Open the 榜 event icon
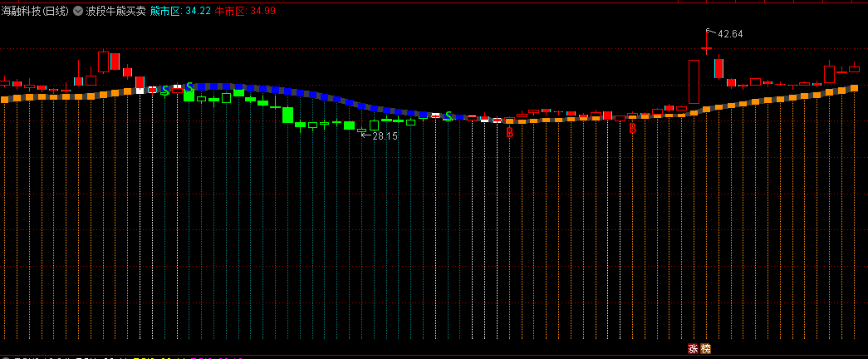Image resolution: width=868 pixels, height=359 pixels. click(705, 348)
